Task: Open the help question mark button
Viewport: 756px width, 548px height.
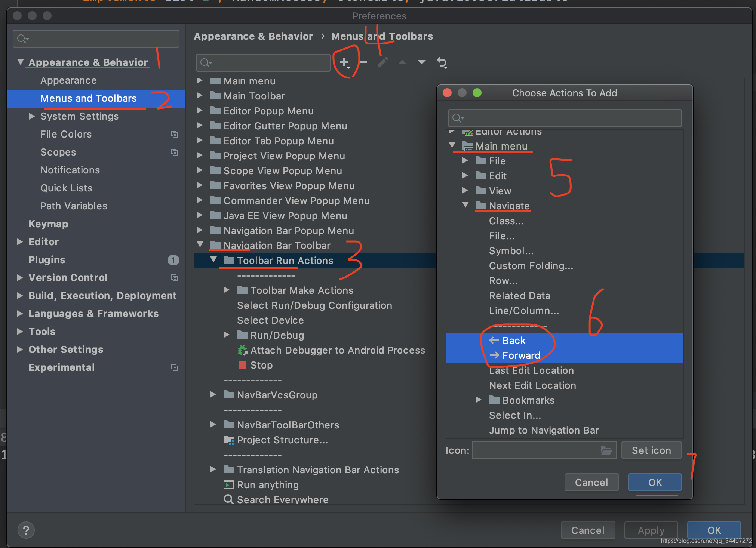Action: click(26, 530)
